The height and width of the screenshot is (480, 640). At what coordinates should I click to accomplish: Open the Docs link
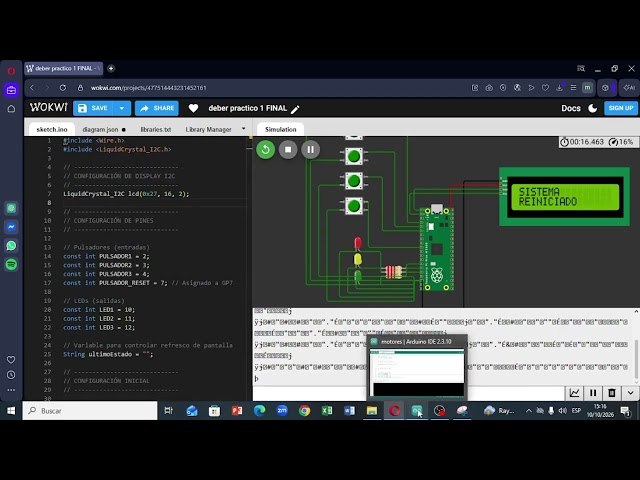pos(571,108)
